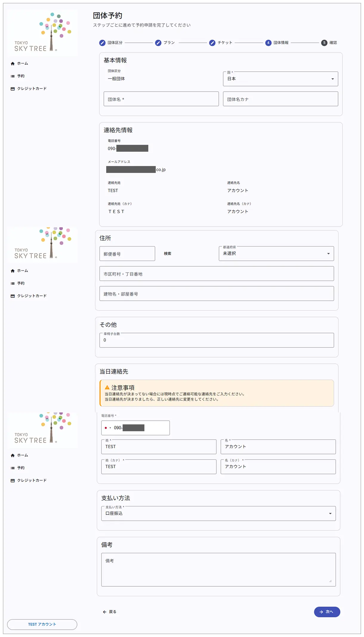Focus the 車椅子台数 field showing 0
Image resolution: width=364 pixels, height=637 pixels.
point(217,340)
